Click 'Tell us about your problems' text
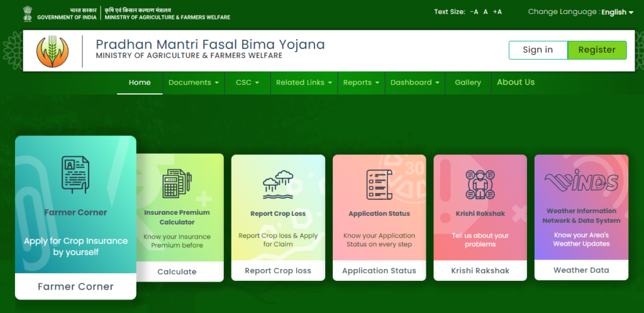 tap(480, 240)
